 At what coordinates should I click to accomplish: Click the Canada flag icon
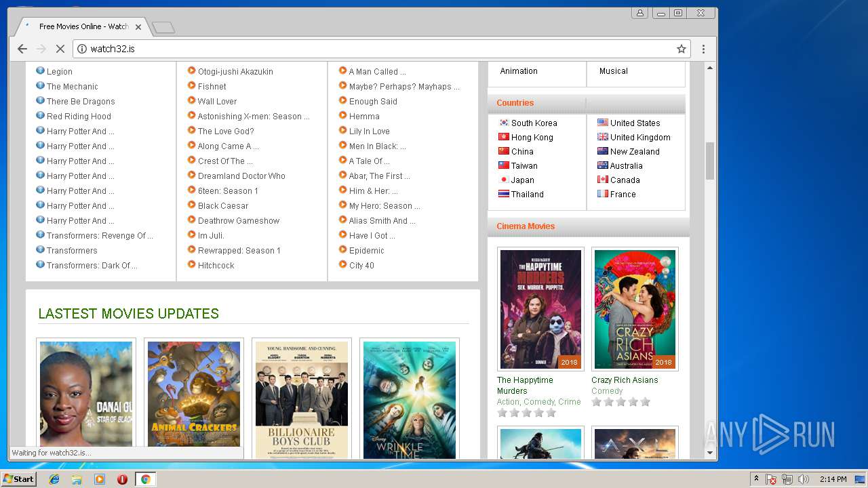tap(603, 180)
